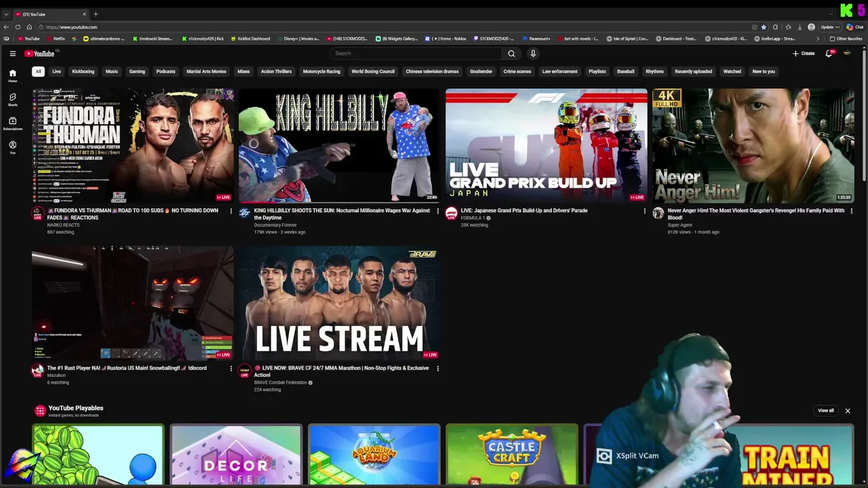This screenshot has height=488, width=868.
Task: Click the YouTube search input field
Action: (415, 54)
